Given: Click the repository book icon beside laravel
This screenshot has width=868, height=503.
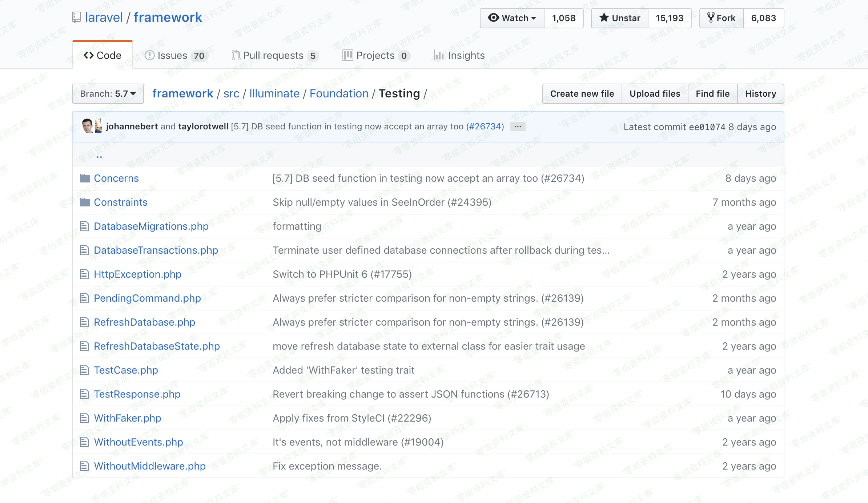Looking at the screenshot, I should [x=76, y=17].
